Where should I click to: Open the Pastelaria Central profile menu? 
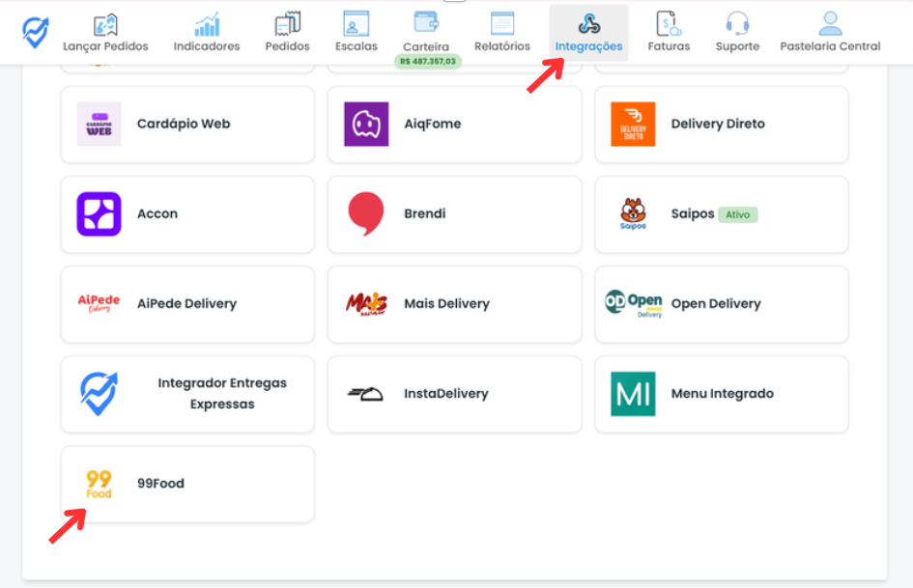coord(830,33)
